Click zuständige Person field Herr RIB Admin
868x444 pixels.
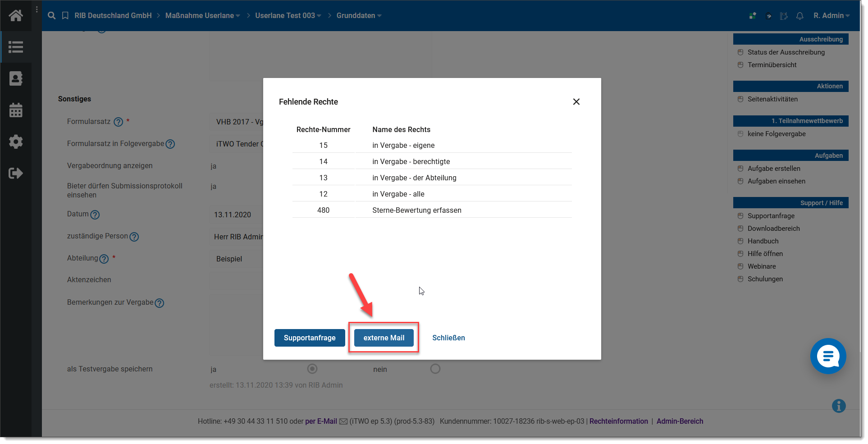click(x=237, y=237)
